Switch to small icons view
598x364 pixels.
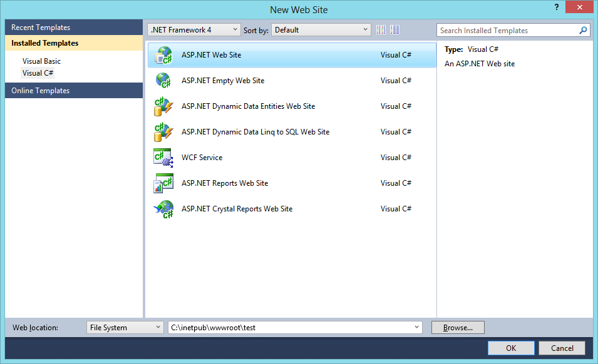coord(381,29)
